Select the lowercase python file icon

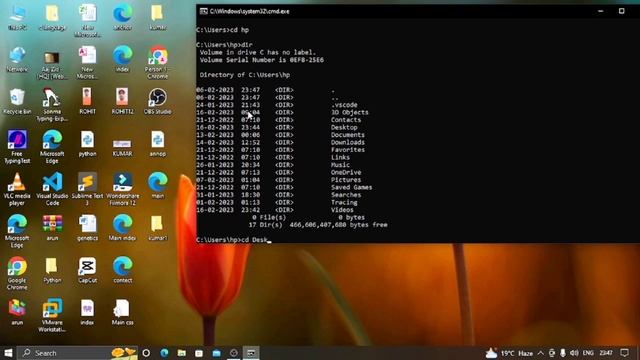(x=87, y=144)
